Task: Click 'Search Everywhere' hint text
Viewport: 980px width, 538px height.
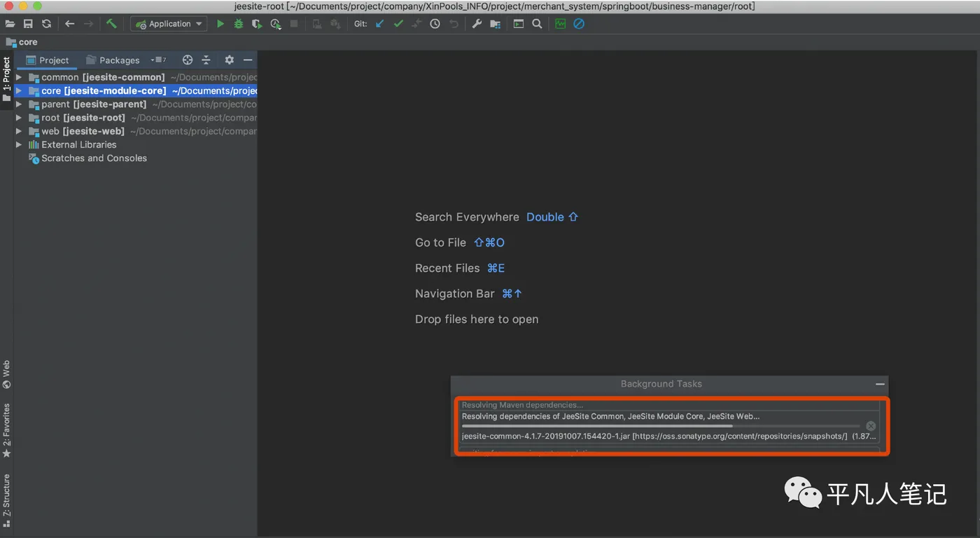Action: pyautogui.click(x=467, y=217)
